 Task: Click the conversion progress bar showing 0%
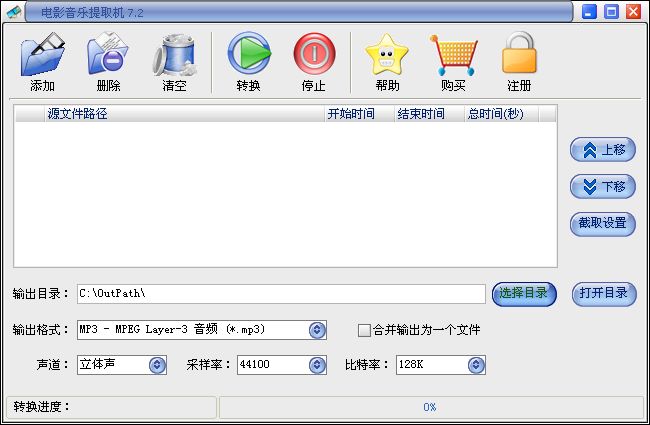click(430, 407)
